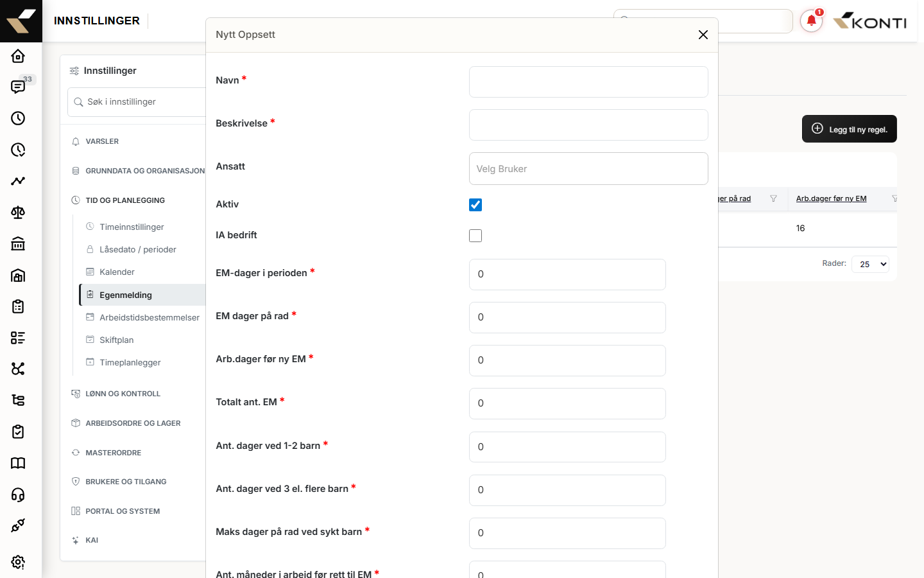Screen dimensions: 924x578
Task: Open the clipboard list sidebar icon
Action: click(x=18, y=306)
